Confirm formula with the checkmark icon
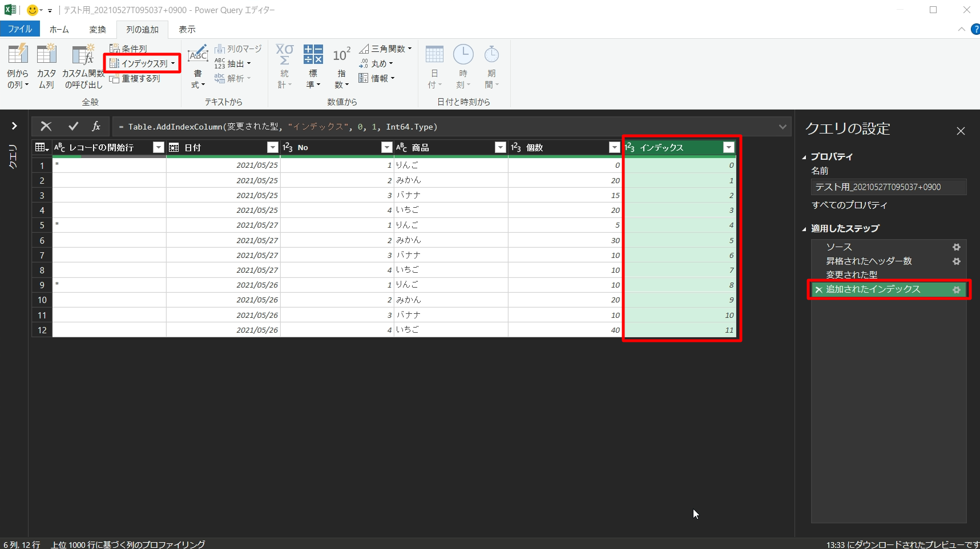 coord(73,127)
